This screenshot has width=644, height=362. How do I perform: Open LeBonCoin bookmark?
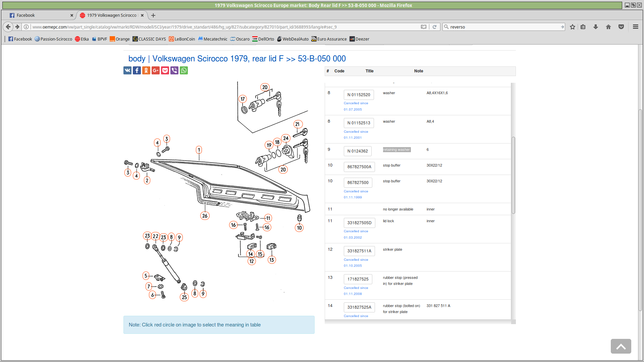pos(182,39)
